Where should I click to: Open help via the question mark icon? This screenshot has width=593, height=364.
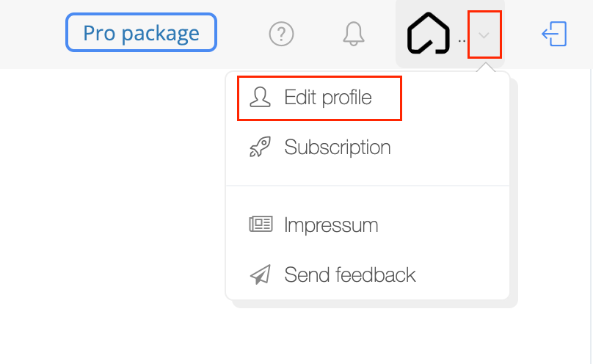281,34
